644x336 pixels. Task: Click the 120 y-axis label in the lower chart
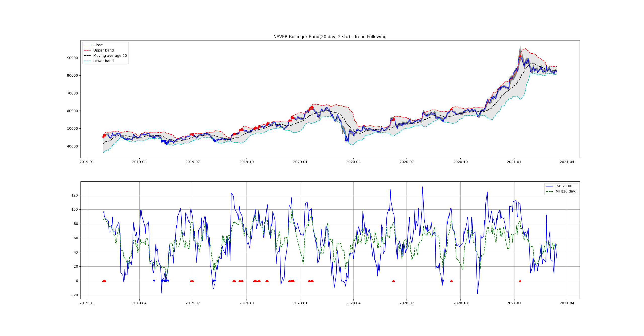coord(75,195)
